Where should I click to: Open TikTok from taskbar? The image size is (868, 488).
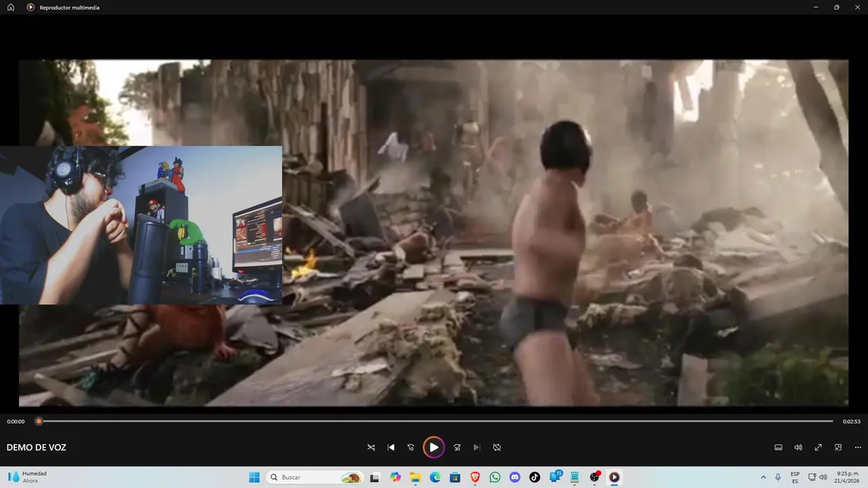click(534, 477)
